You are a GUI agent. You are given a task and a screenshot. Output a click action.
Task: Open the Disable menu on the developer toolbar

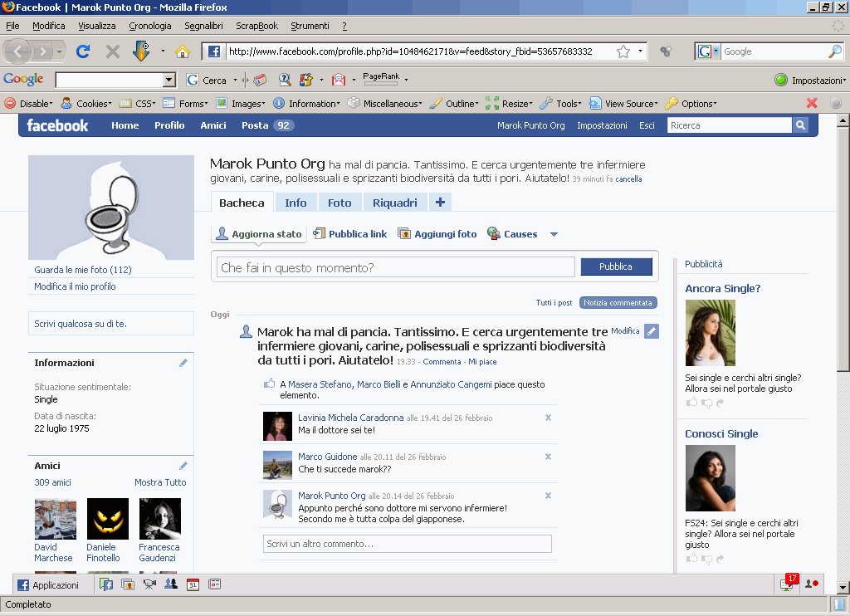point(29,104)
